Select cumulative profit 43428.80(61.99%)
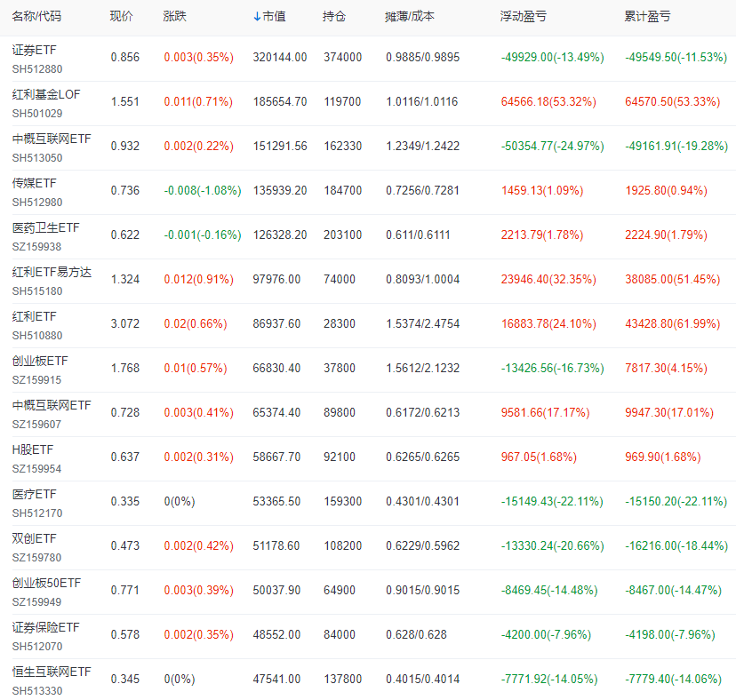 673,323
